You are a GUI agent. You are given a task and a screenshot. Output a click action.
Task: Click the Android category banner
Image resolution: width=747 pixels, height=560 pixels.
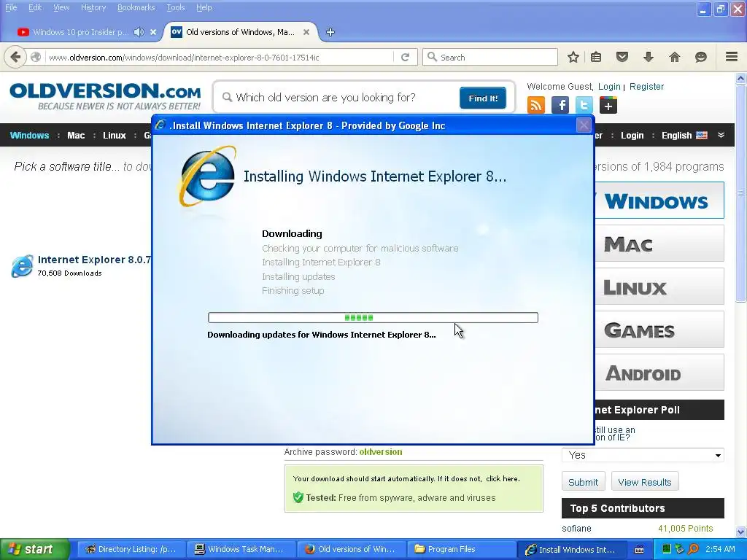(x=659, y=373)
